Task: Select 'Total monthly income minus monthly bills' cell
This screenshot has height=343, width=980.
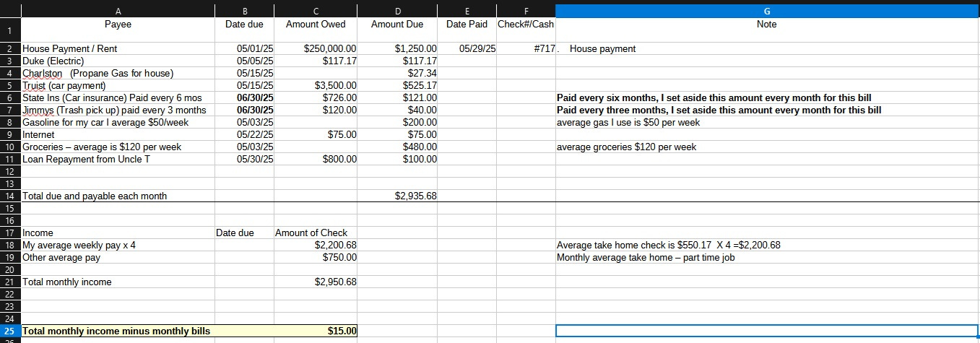Action: [x=118, y=331]
